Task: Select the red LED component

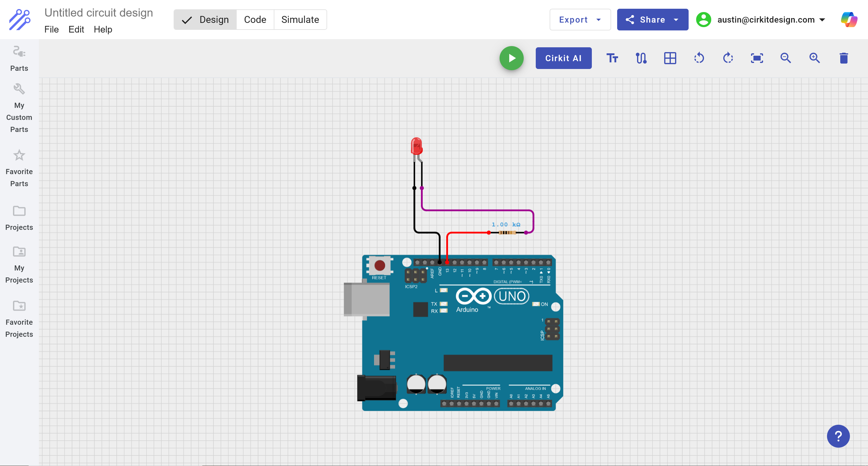Action: 416,146
